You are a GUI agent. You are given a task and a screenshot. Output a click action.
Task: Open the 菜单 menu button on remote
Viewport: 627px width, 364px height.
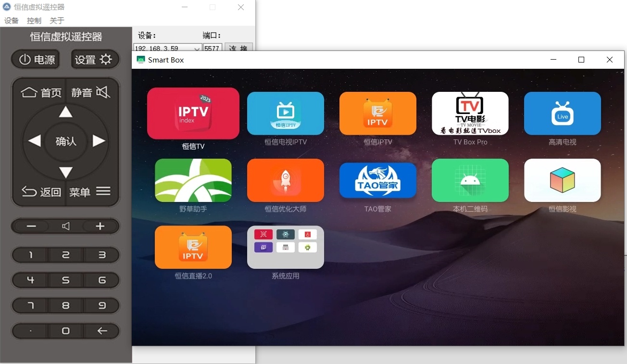point(90,192)
